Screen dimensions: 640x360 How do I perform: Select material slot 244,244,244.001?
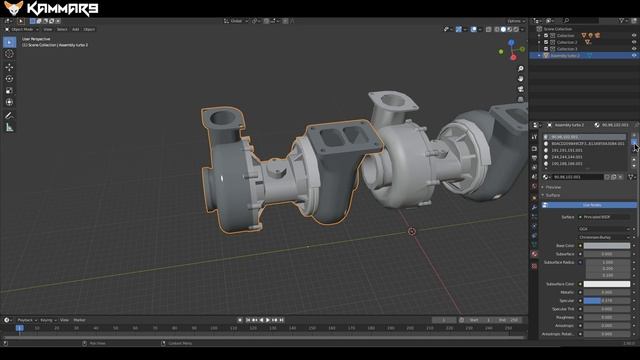tap(584, 157)
